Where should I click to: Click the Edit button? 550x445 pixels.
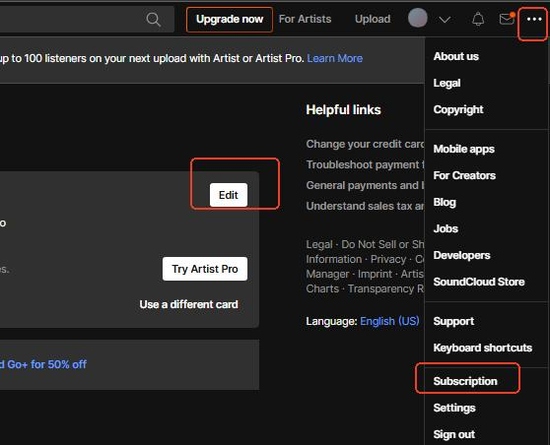(228, 195)
